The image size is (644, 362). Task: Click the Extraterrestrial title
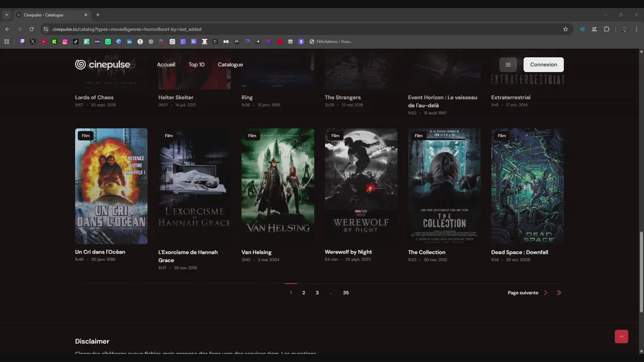pyautogui.click(x=511, y=98)
